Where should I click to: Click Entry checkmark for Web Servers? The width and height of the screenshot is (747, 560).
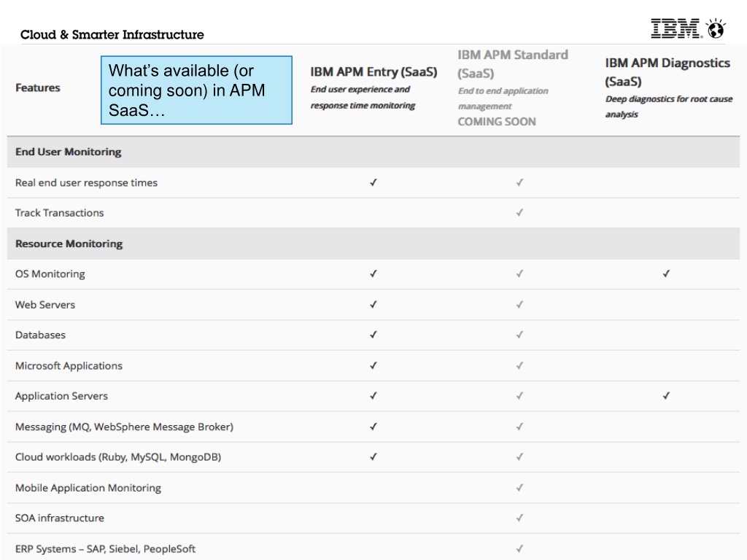pos(373,304)
